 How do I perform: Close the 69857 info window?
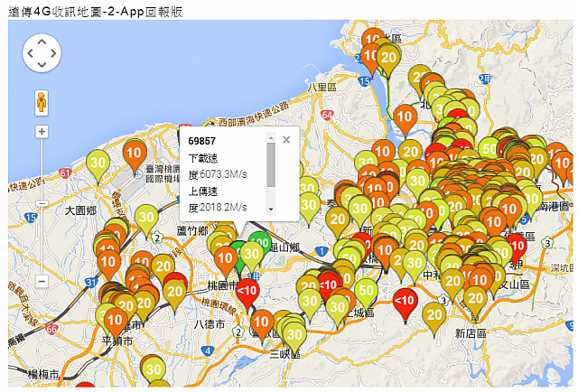pos(286,140)
